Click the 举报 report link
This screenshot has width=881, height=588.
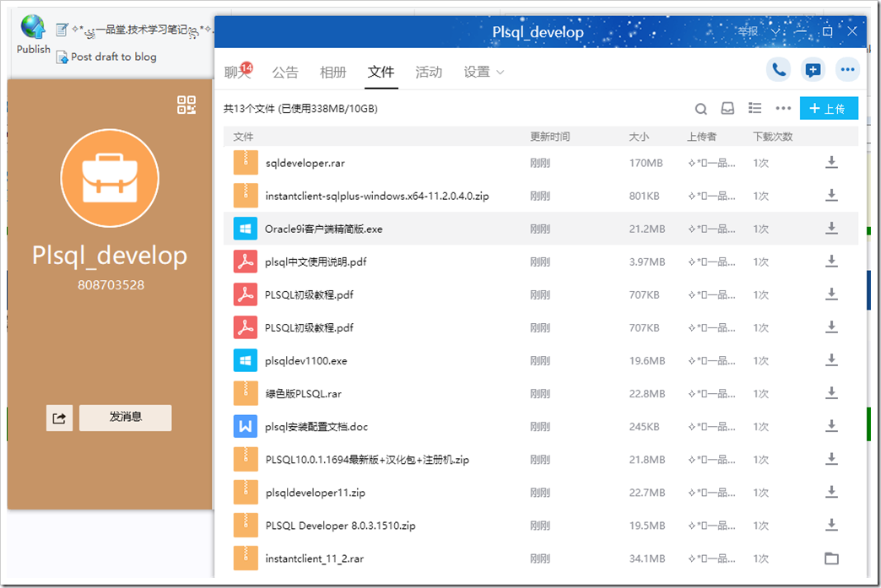(748, 31)
